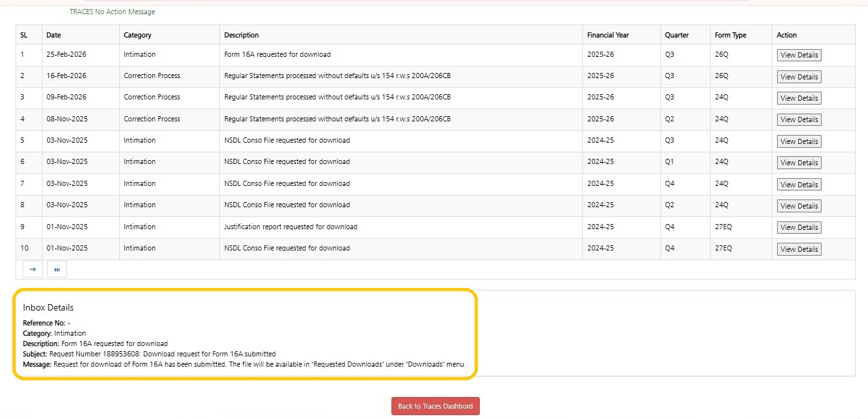
Task: Go to next page of inbox table
Action: [x=32, y=269]
